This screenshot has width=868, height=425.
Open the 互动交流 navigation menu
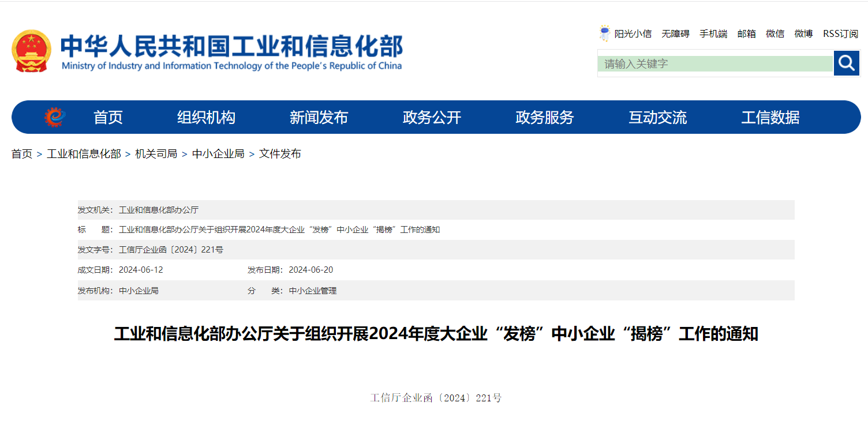pos(657,118)
